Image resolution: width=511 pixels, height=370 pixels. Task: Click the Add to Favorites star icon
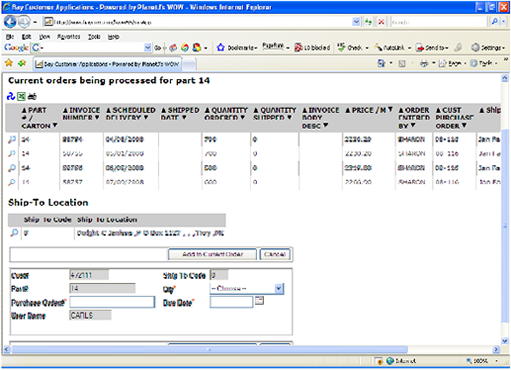click(22, 63)
